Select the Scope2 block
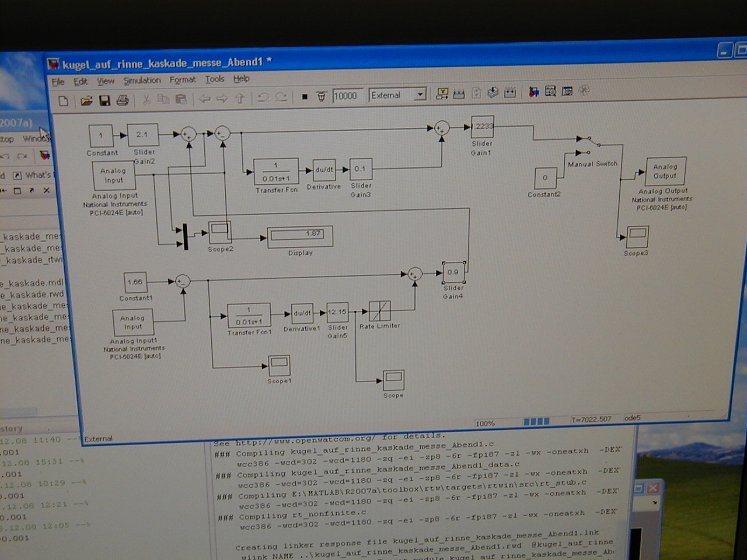The image size is (747, 560). 220,232
